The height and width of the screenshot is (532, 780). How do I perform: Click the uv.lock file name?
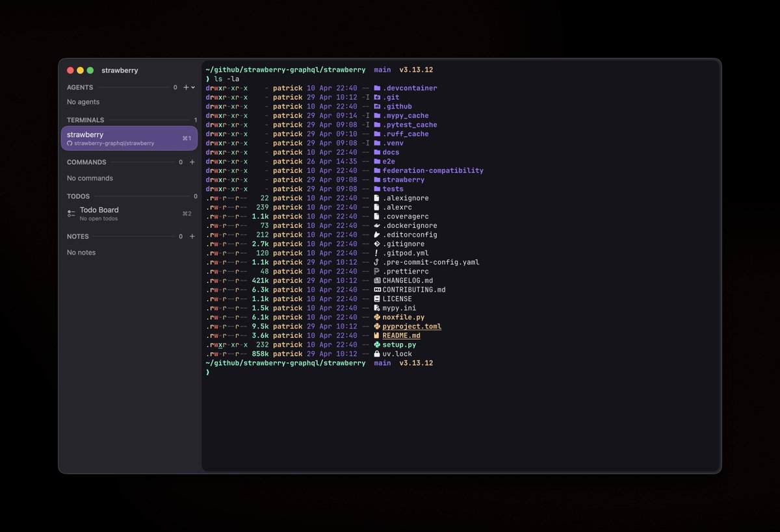(x=397, y=354)
